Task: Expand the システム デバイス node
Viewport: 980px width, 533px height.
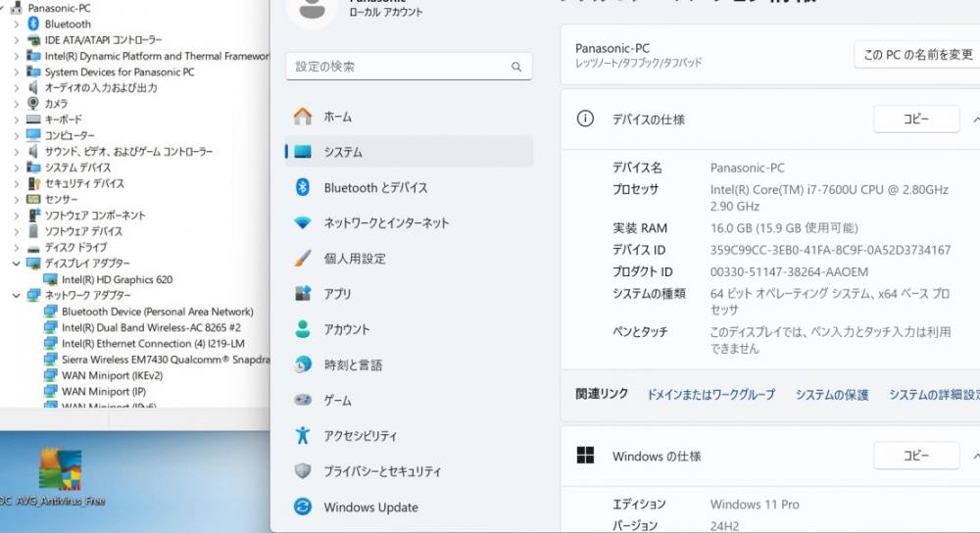Action: point(17,167)
